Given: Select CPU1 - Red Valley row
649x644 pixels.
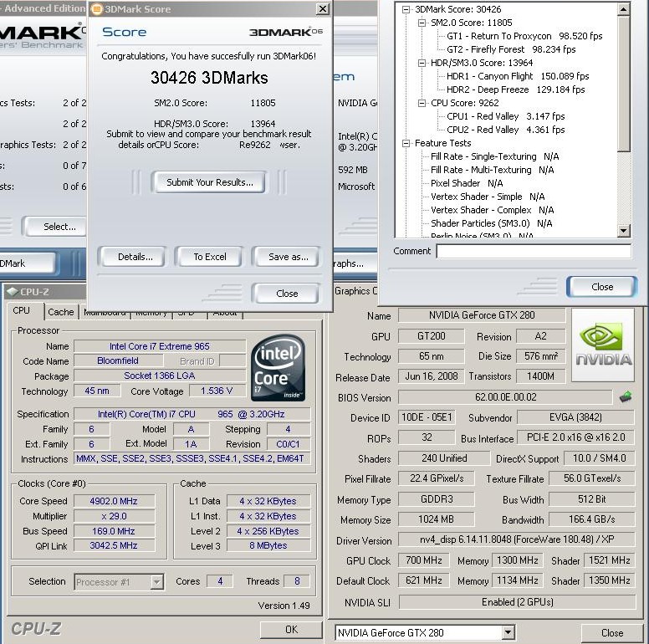Looking at the screenshot, I should pos(506,116).
